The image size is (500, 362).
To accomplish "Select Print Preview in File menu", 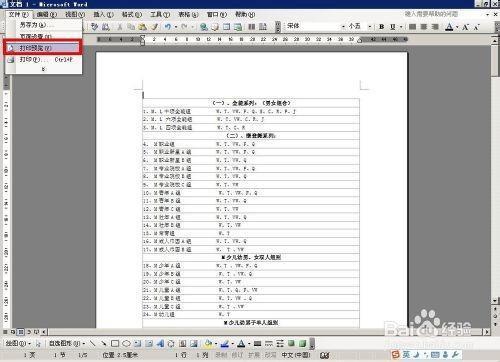I will click(42, 48).
